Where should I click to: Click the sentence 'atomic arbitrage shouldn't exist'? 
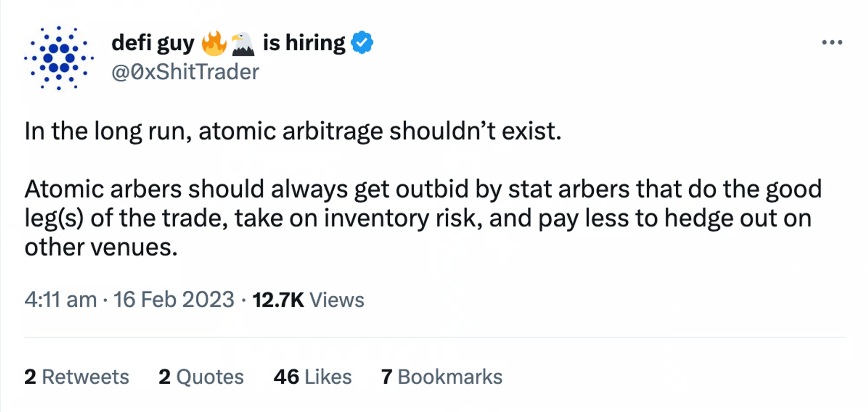[x=380, y=131]
